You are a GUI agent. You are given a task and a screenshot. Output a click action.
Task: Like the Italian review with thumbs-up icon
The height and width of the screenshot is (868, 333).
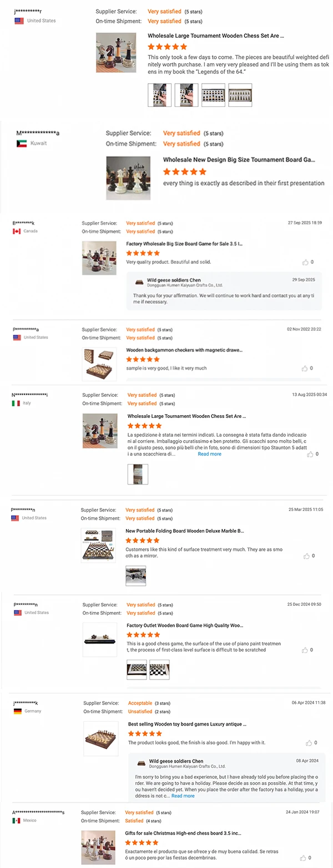pos(310,454)
